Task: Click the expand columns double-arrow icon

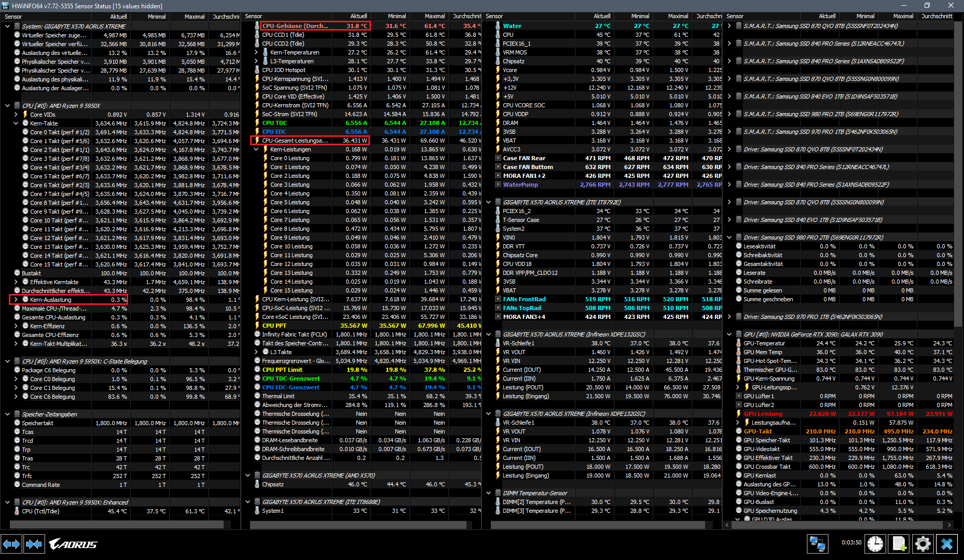Action: point(11,544)
